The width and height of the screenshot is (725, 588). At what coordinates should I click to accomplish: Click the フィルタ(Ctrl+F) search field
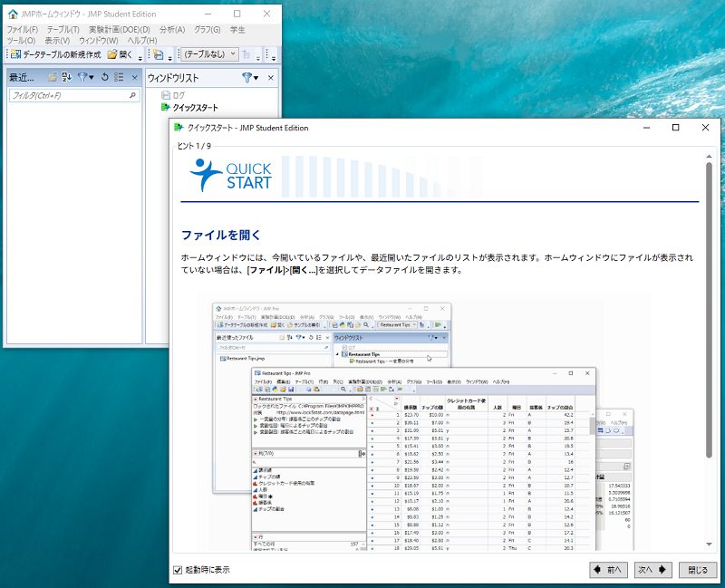click(x=68, y=95)
